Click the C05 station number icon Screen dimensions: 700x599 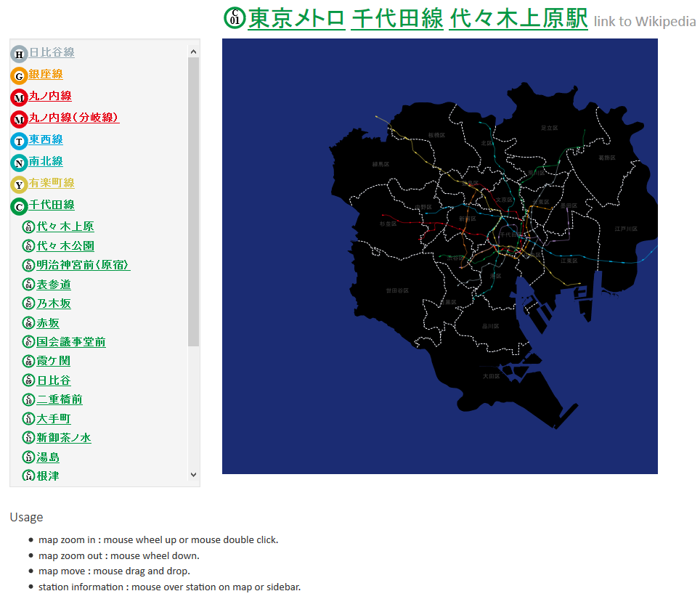(28, 303)
